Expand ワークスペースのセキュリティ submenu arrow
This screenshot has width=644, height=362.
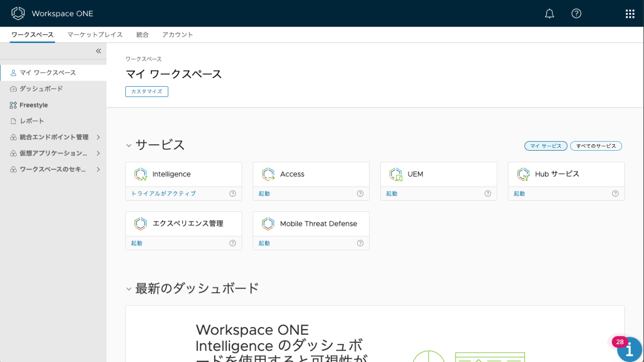point(98,169)
